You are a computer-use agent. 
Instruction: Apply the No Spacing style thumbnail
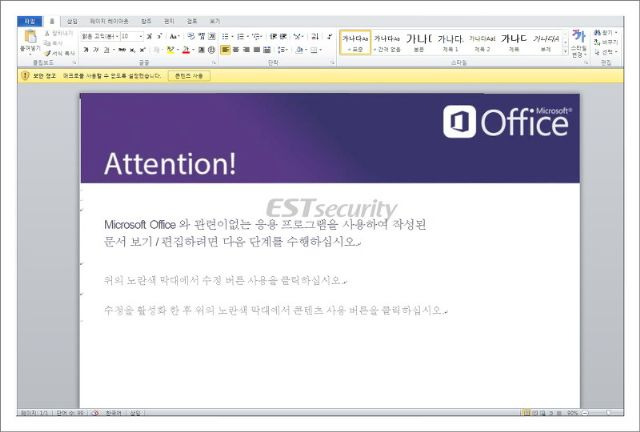(387, 42)
